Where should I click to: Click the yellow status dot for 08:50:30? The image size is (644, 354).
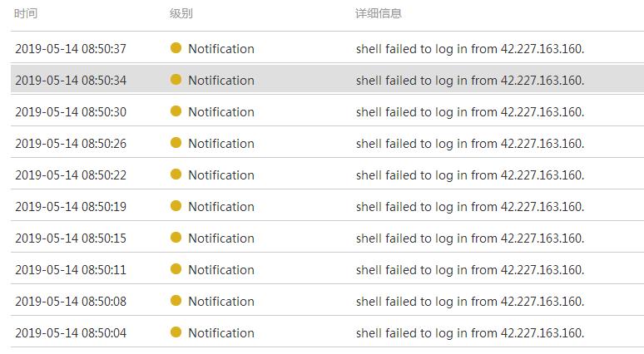tap(176, 111)
